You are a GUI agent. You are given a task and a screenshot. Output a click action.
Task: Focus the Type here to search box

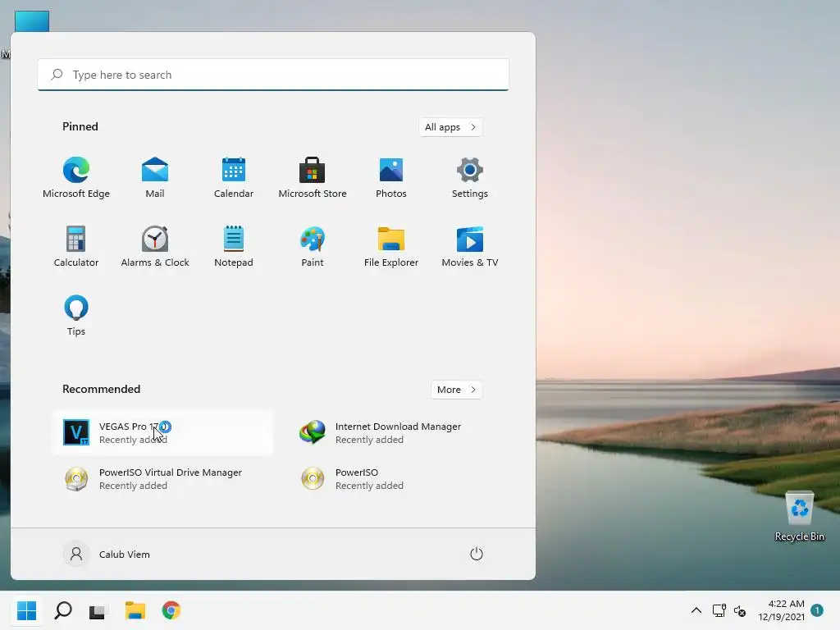point(273,75)
